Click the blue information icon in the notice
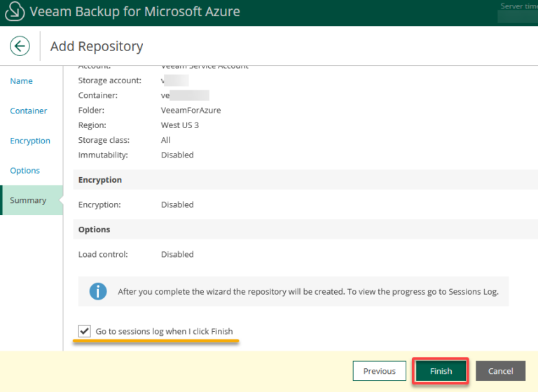The width and height of the screenshot is (538, 392). 98,291
